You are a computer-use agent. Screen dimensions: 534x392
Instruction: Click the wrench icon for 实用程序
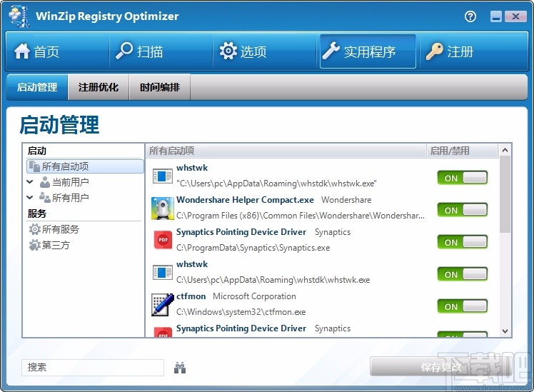click(x=331, y=51)
